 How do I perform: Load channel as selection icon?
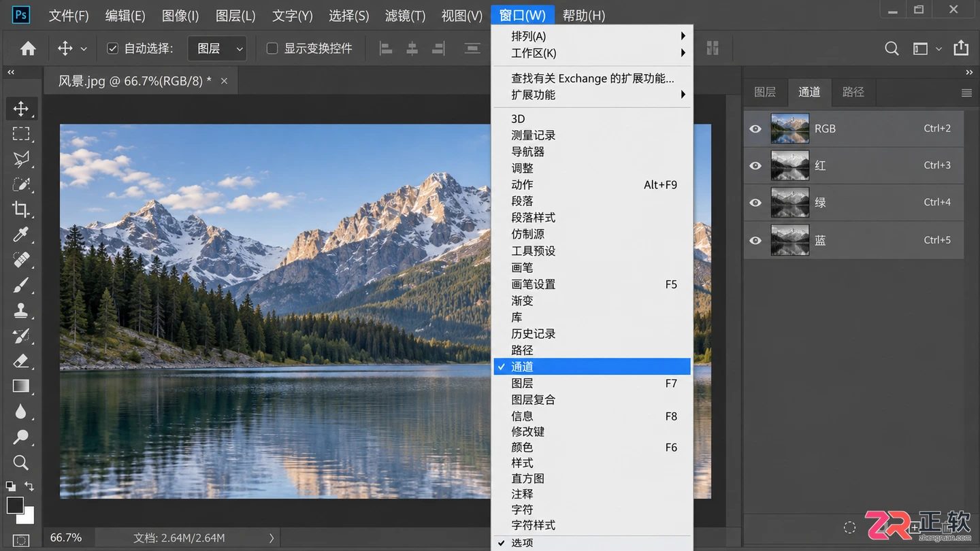(x=849, y=527)
